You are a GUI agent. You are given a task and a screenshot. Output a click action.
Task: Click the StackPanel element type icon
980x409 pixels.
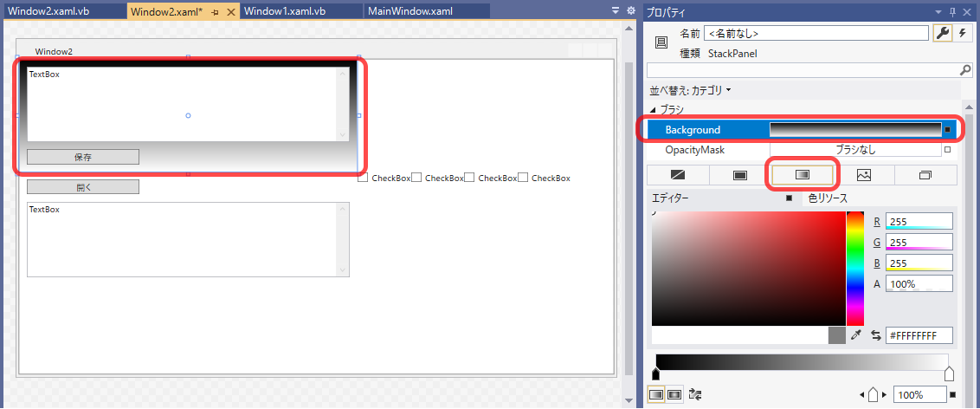point(661,42)
